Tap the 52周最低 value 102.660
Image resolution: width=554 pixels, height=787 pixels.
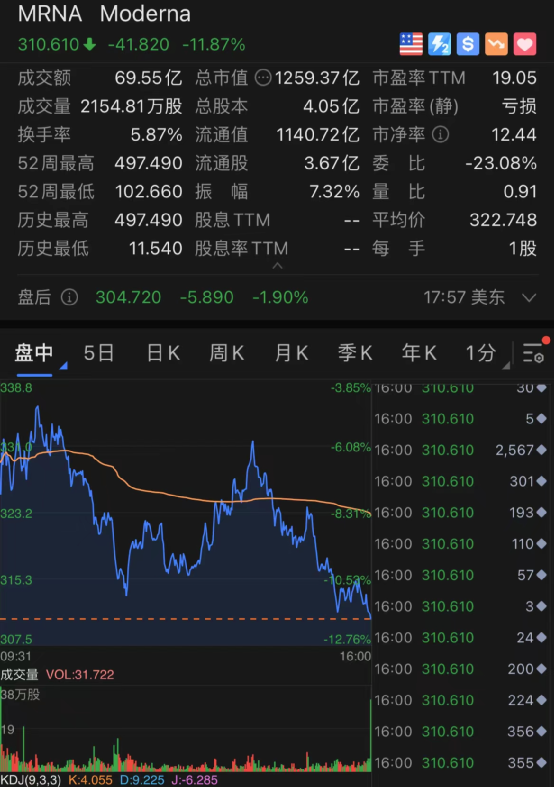pyautogui.click(x=149, y=192)
